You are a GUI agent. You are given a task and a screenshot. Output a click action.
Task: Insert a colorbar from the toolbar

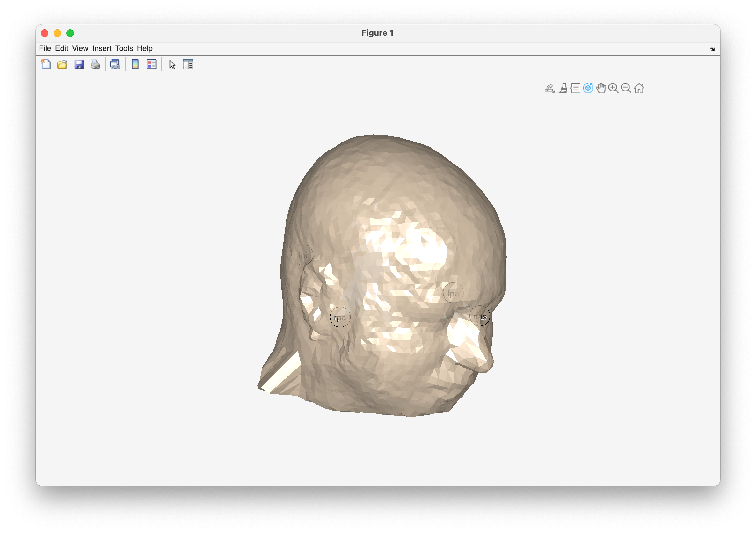(x=135, y=64)
